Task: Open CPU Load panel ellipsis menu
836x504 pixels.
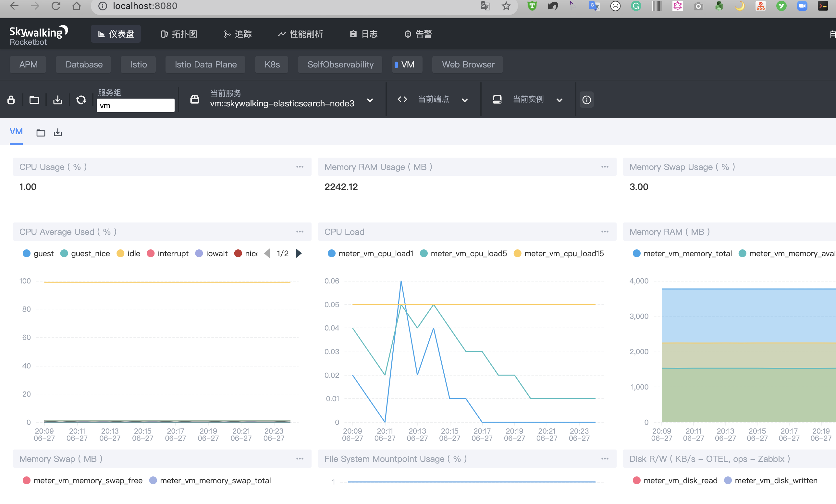Action: 605,232
